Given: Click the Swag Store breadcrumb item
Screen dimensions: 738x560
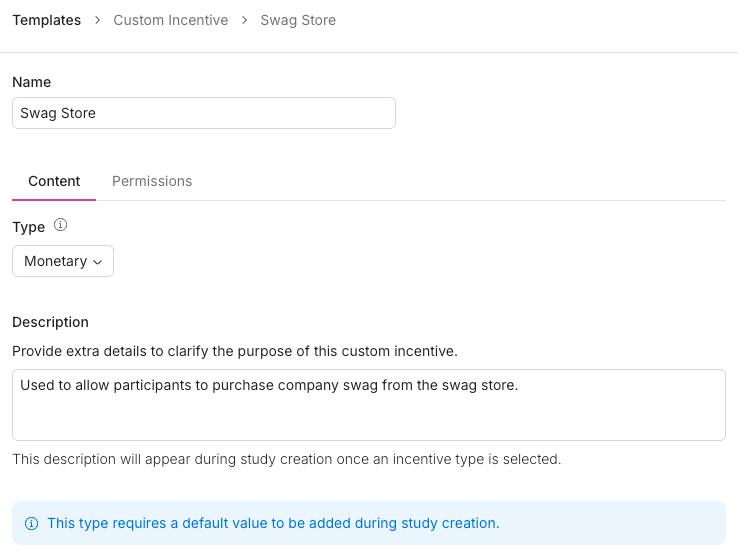Looking at the screenshot, I should point(298,20).
